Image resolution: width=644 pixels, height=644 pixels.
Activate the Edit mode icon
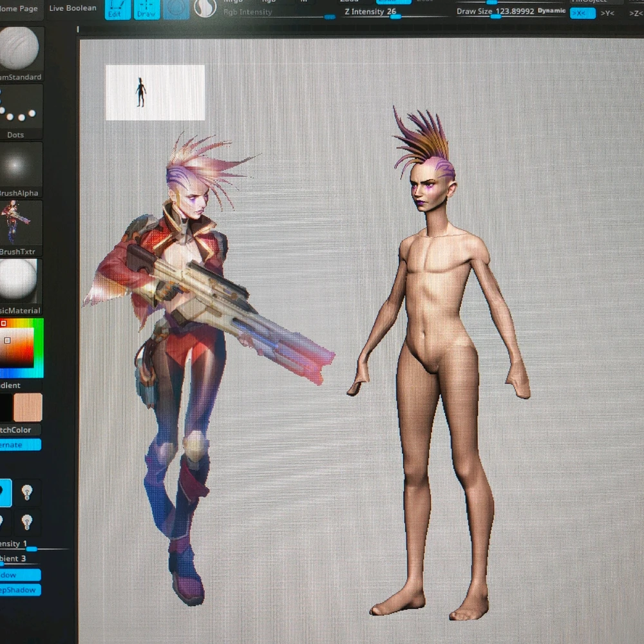[x=117, y=10]
